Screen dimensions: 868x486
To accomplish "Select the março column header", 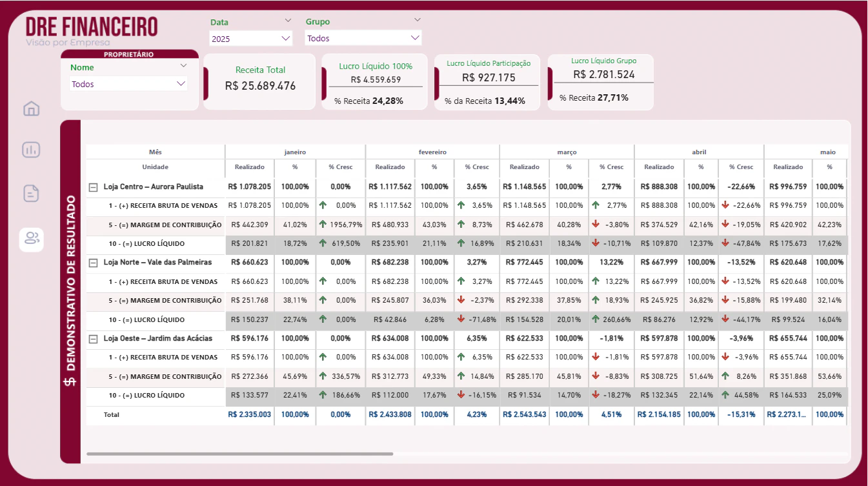I will coord(567,152).
